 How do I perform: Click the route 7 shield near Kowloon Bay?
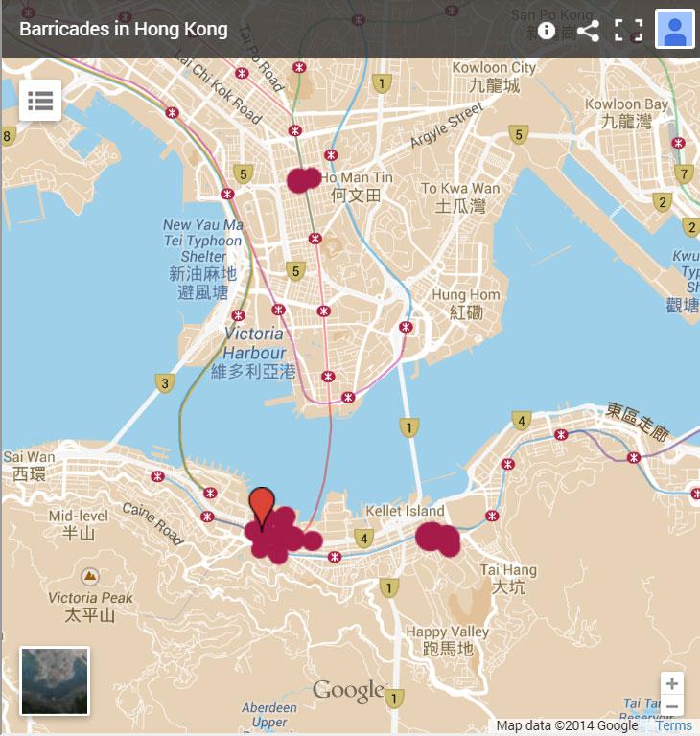click(x=684, y=174)
